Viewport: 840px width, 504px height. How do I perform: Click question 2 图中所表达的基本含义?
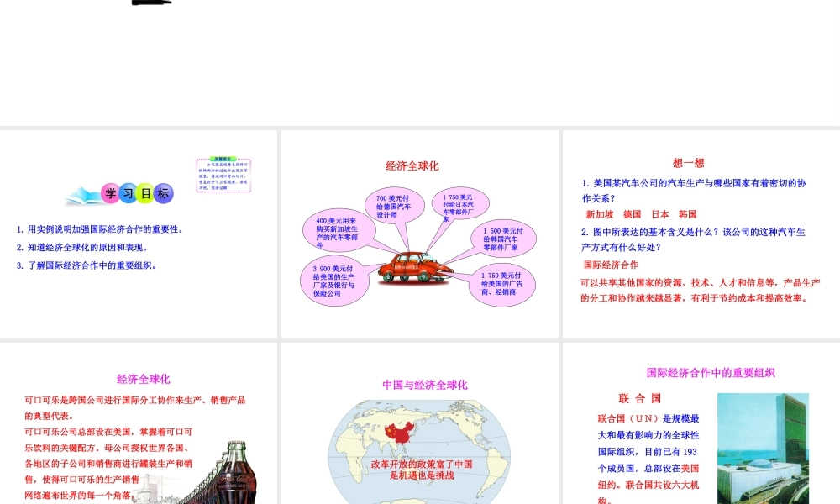(693, 239)
